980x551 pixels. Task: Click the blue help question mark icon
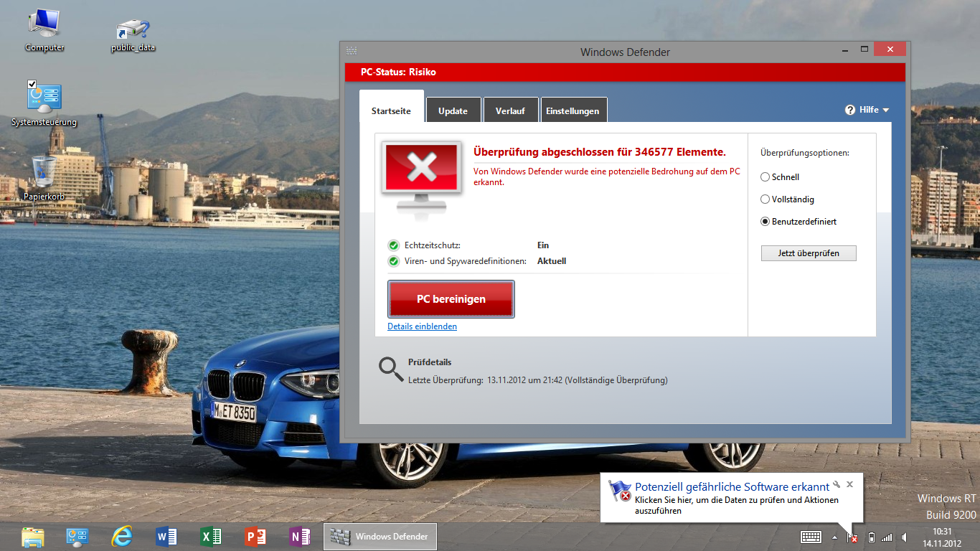pos(850,110)
